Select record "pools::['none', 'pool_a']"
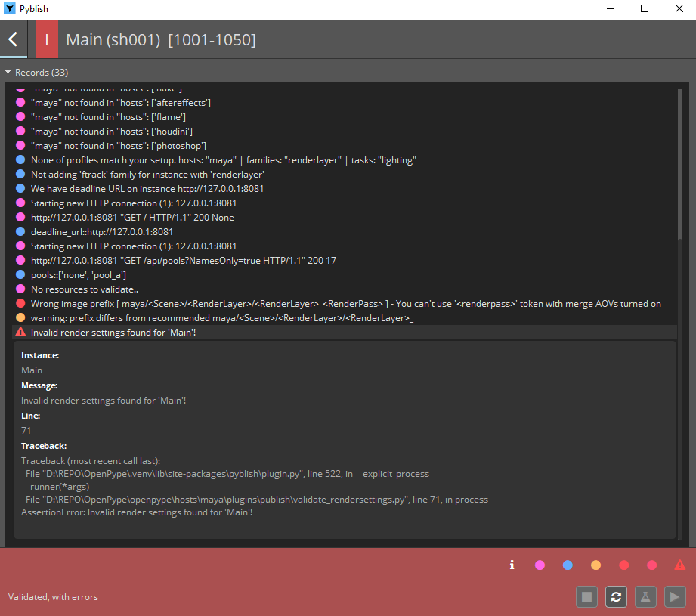The height and width of the screenshot is (616, 696). 345,274
